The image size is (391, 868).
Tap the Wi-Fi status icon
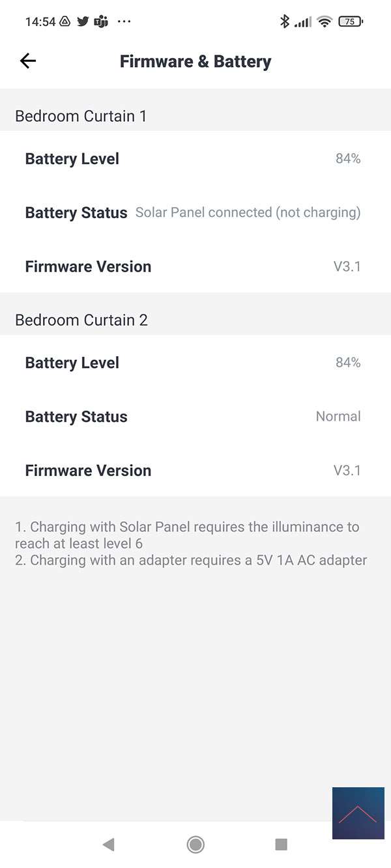[x=324, y=21]
